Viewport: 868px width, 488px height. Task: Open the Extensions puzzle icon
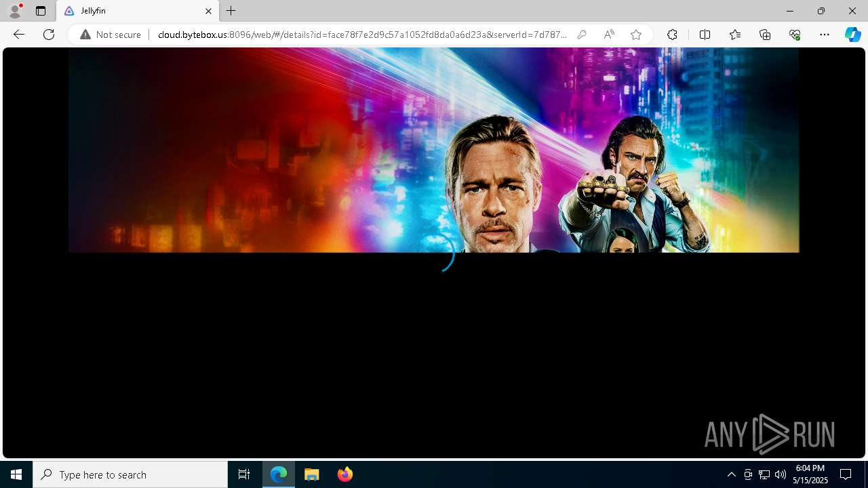point(672,35)
